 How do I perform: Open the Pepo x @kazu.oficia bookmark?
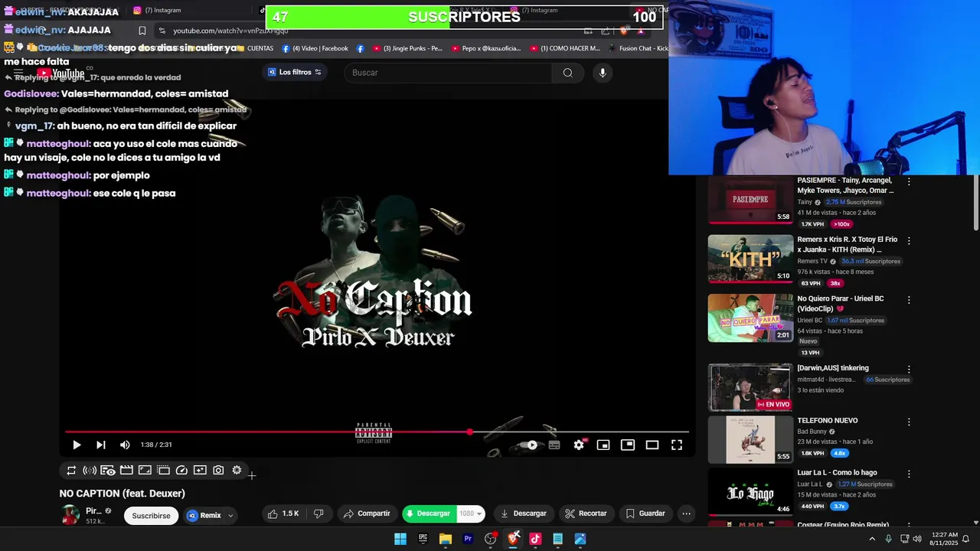485,48
